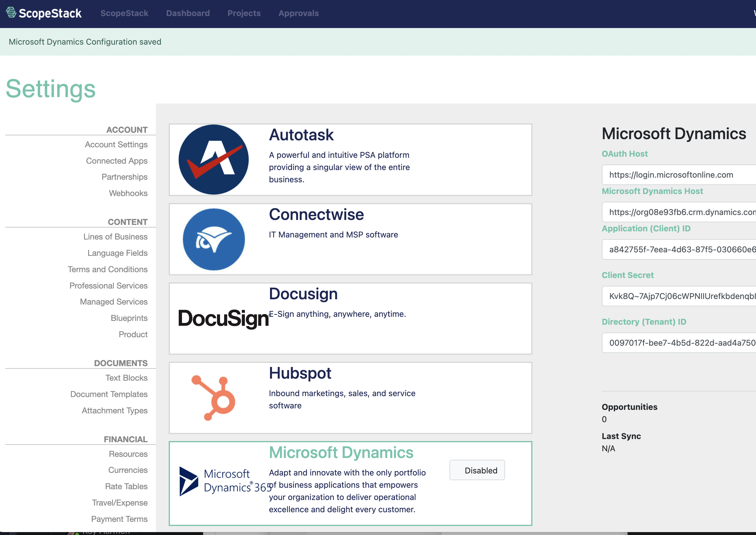Screen dimensions: 756x535
Task: Open Attachment Types
Action: click(115, 410)
